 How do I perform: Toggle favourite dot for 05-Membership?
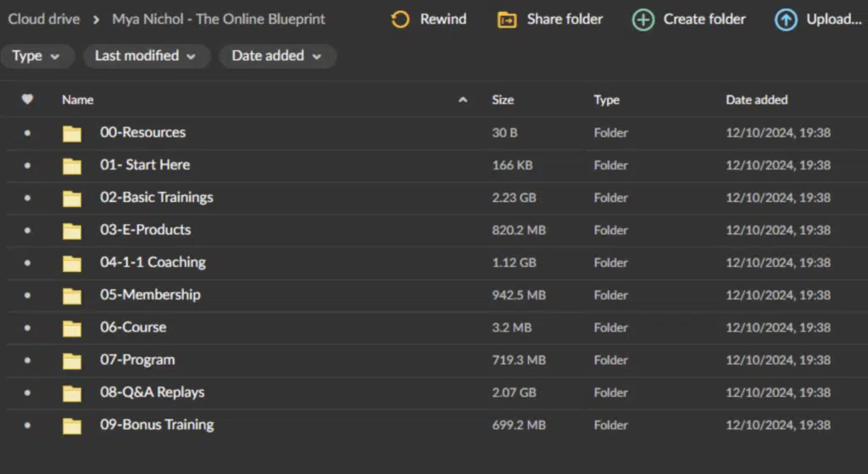27,295
